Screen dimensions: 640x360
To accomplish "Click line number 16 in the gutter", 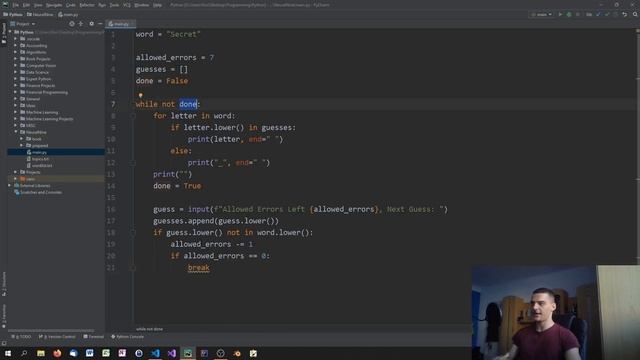I will (111, 209).
